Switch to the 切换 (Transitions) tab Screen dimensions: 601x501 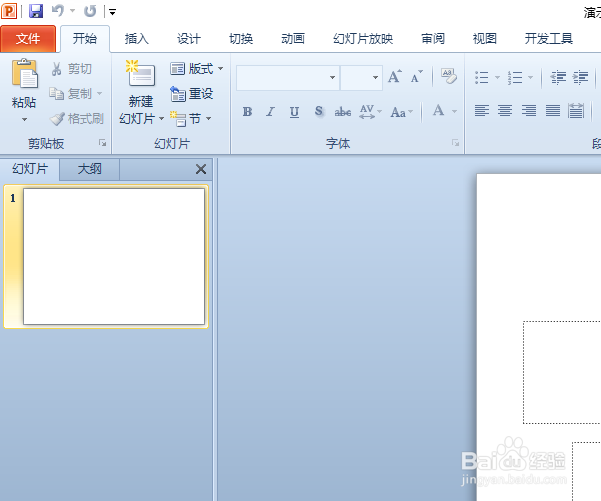coord(241,39)
